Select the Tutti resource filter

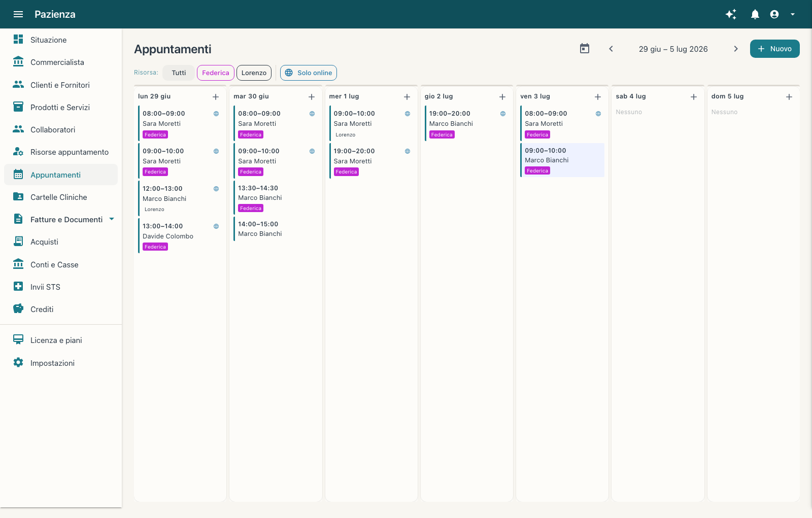click(x=179, y=73)
